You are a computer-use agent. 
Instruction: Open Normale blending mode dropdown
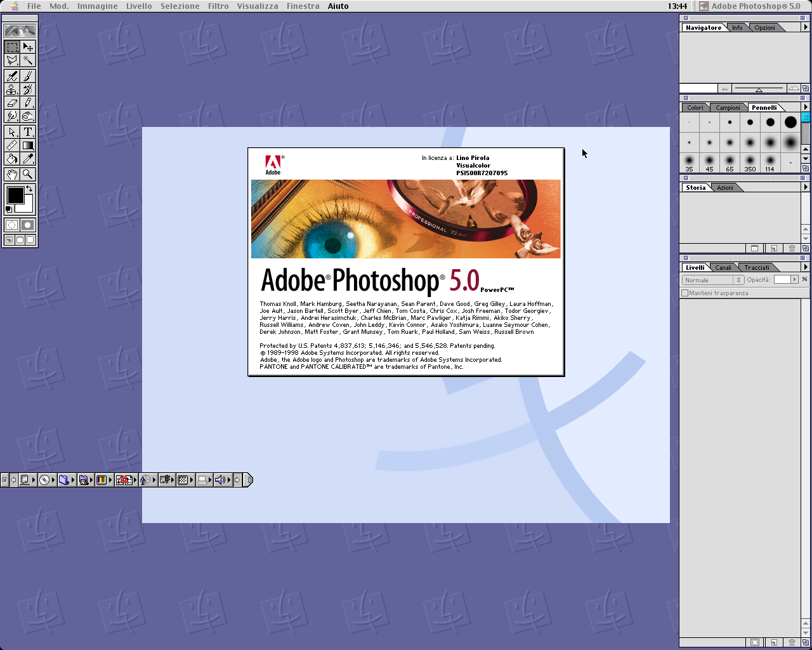(712, 280)
